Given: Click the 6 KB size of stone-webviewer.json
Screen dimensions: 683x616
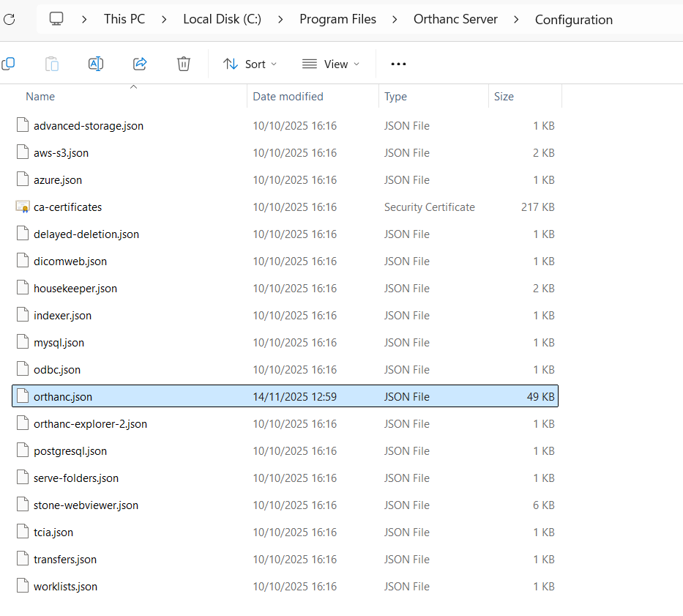Looking at the screenshot, I should pyautogui.click(x=544, y=505).
